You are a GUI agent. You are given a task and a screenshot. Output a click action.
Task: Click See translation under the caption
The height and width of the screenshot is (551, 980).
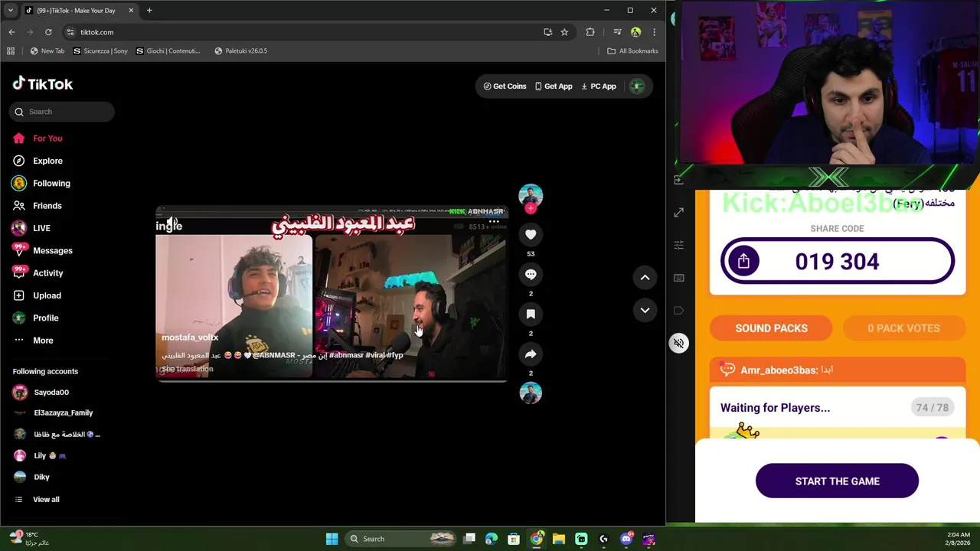click(x=188, y=369)
